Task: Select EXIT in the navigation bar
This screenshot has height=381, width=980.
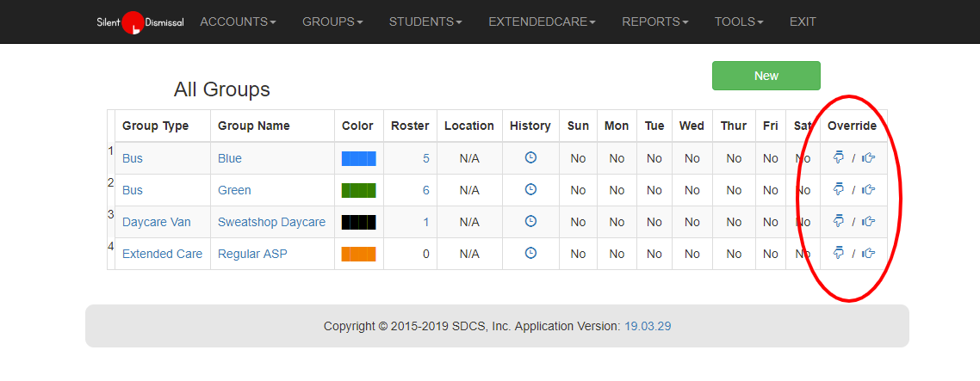Action: pos(803,22)
